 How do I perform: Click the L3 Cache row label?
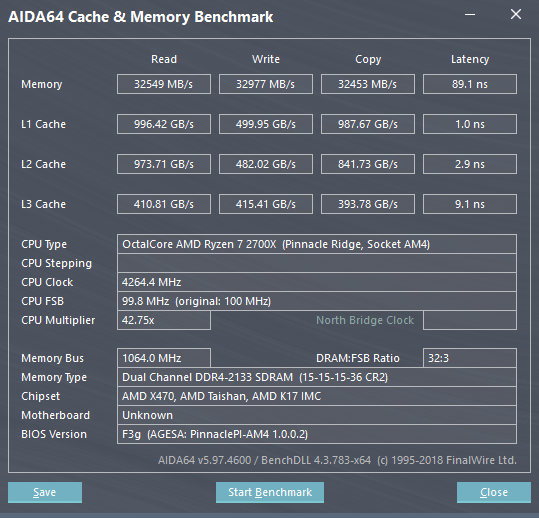[43, 204]
